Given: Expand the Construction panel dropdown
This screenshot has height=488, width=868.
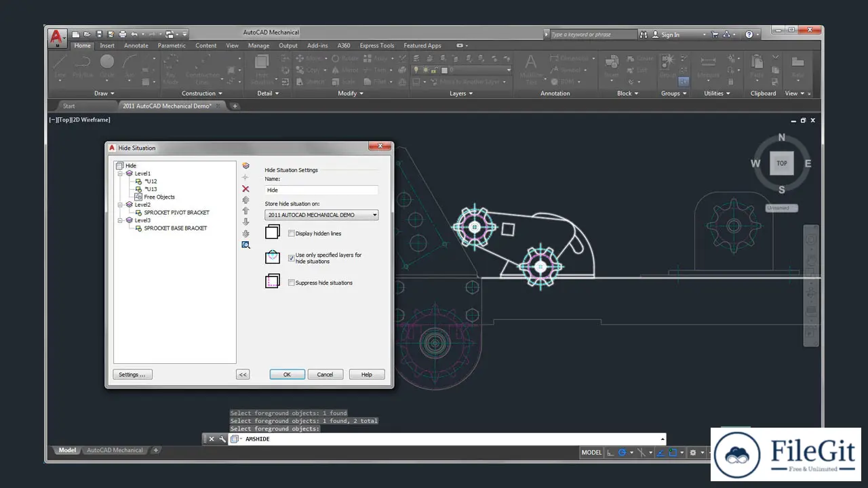Looking at the screenshot, I should coord(202,94).
